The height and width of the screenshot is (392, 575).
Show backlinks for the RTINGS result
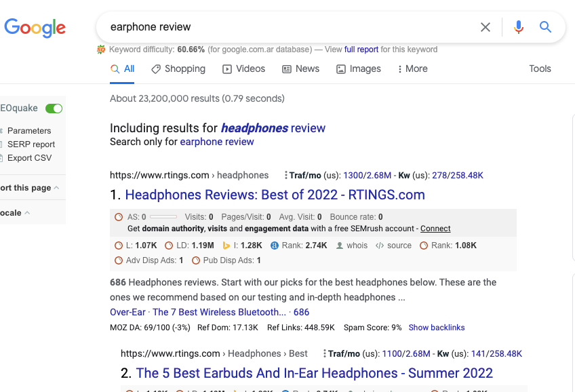(436, 328)
